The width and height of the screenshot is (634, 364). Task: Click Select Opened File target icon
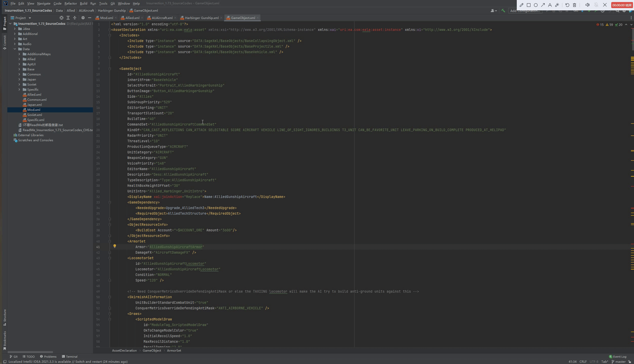tap(61, 18)
